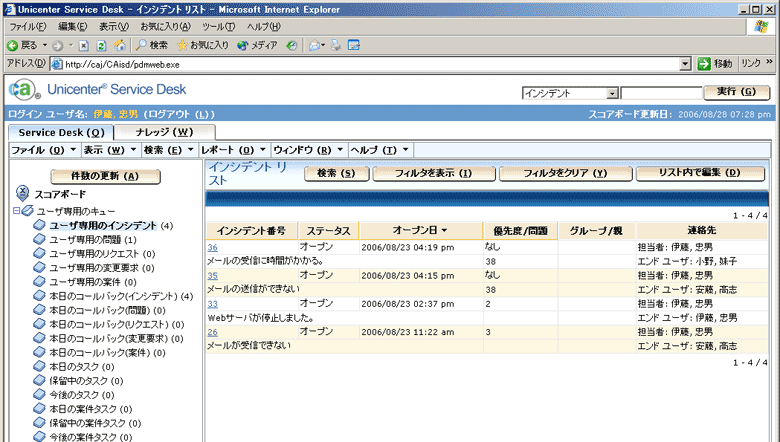The image size is (780, 442).
Task: Open incident number 36 link
Action: (x=212, y=246)
